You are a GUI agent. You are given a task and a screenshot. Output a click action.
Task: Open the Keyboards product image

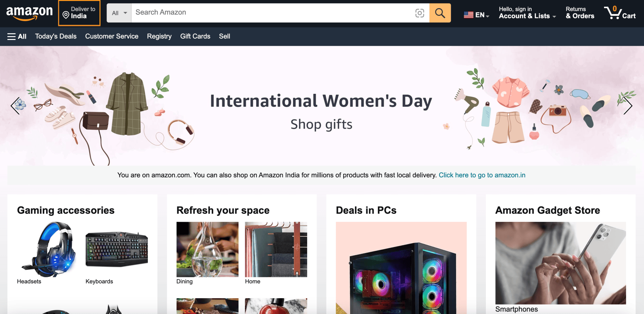pyautogui.click(x=117, y=249)
